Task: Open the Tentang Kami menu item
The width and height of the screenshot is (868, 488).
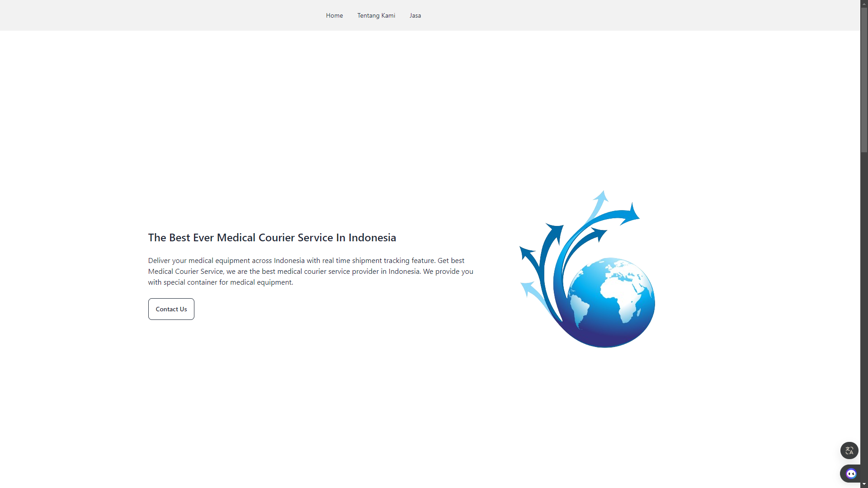Action: pos(376,15)
